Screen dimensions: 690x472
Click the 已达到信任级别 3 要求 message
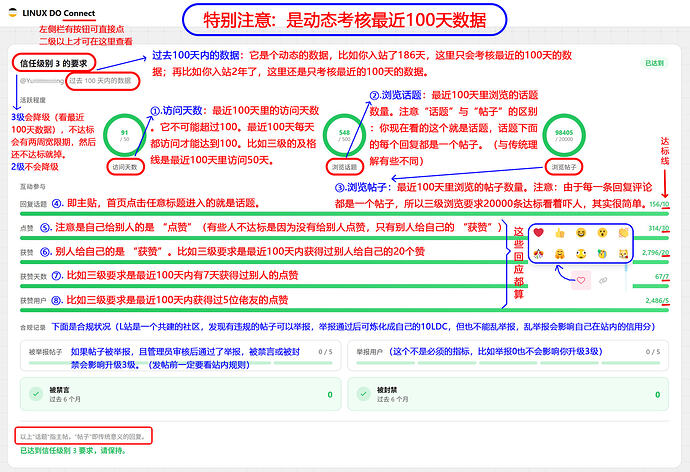(x=73, y=450)
